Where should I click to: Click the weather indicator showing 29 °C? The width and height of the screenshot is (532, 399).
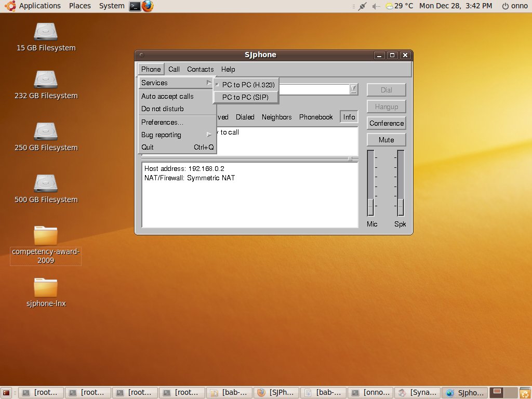pos(399,6)
